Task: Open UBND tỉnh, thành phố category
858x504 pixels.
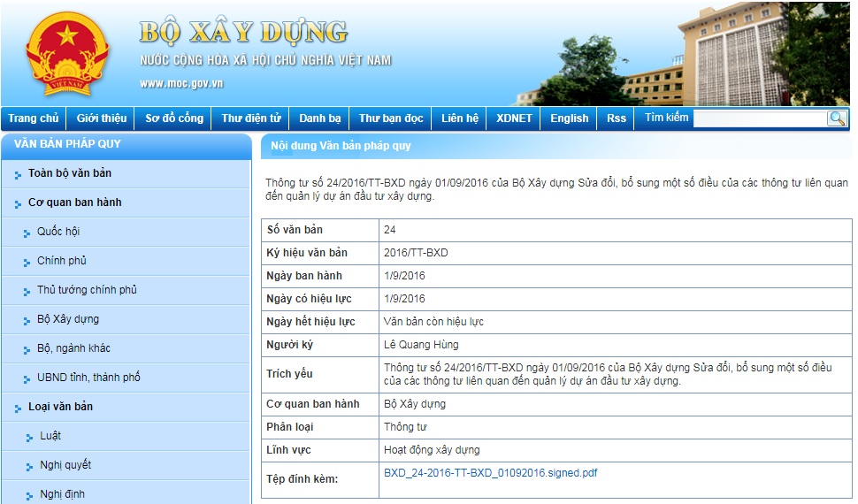Action: 88,378
